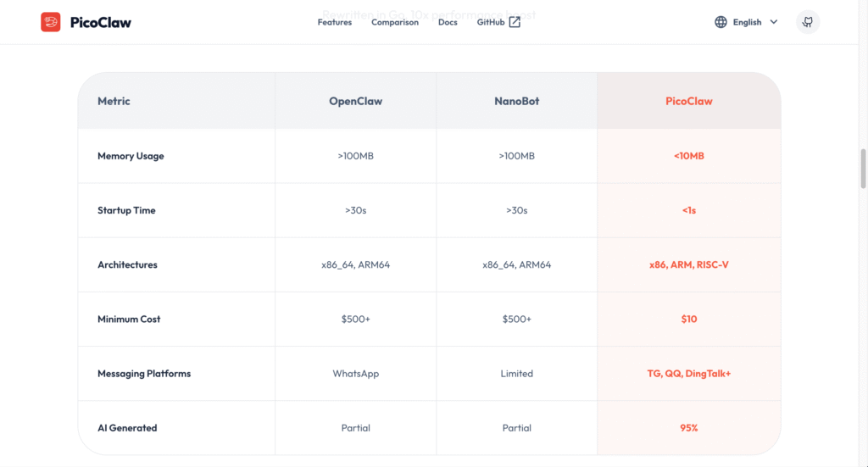Click the TG, QQ, DingTalk+ cell
The image size is (868, 467).
pyautogui.click(x=688, y=374)
